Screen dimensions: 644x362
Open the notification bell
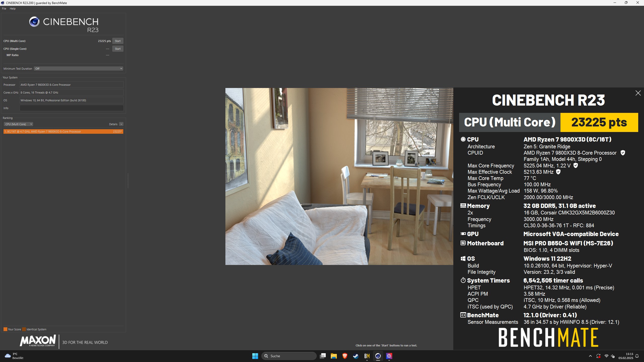(x=637, y=356)
